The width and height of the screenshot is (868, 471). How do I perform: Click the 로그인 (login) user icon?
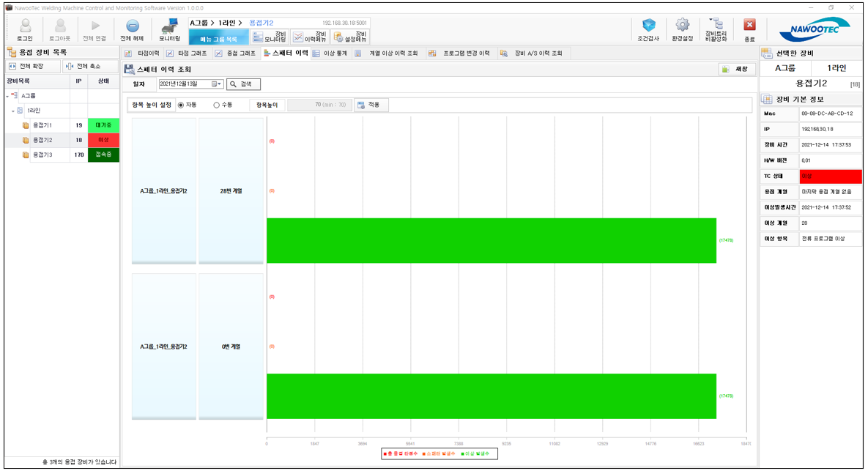(x=24, y=26)
